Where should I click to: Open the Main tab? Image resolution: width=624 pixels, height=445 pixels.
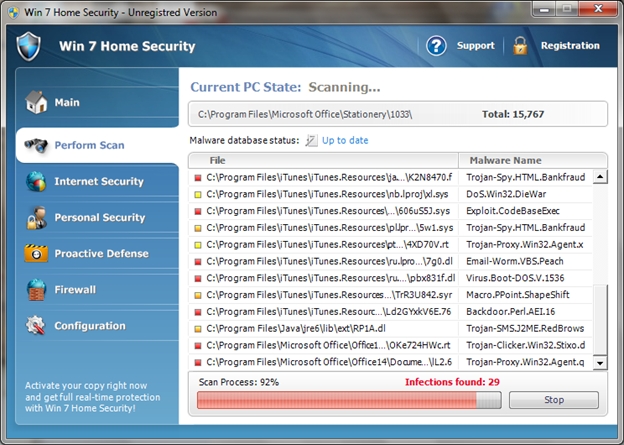pos(67,102)
